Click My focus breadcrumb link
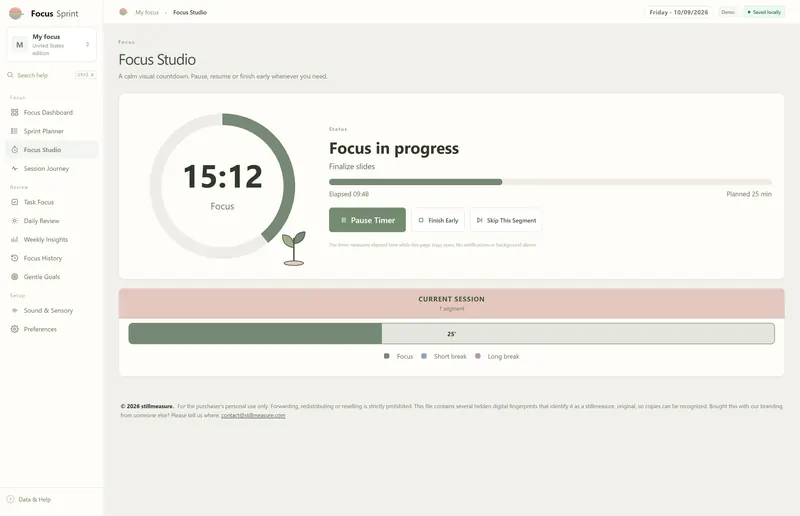 tap(147, 12)
